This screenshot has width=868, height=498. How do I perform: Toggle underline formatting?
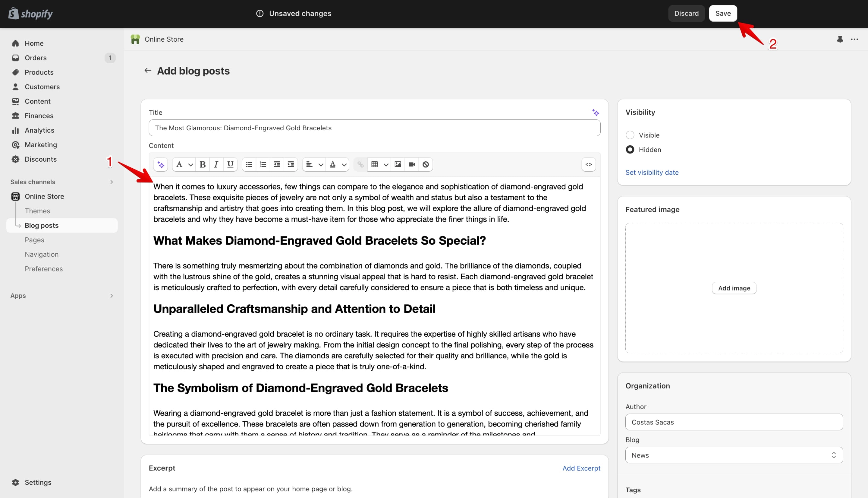coord(230,164)
